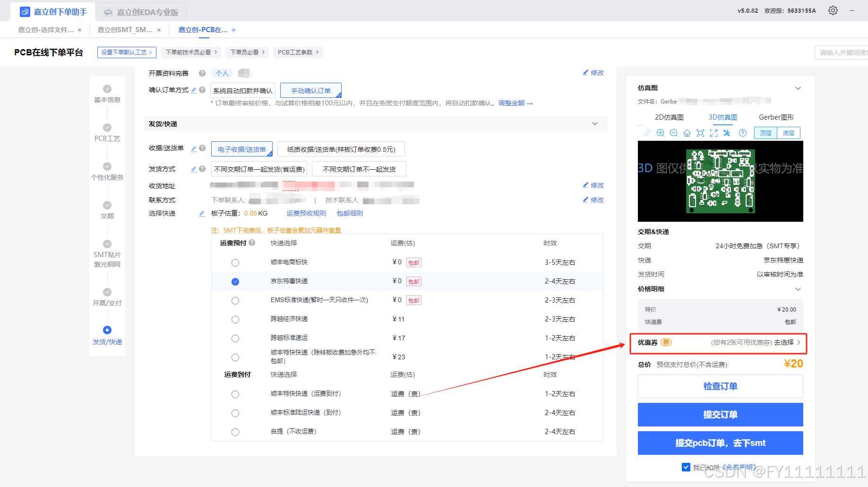Click edit pencil beside 确认订单方式
This screenshot has width=868, height=487.
[194, 90]
